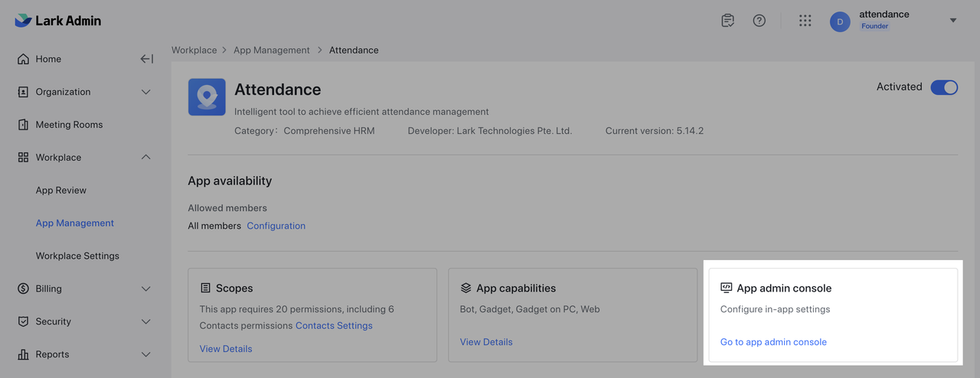Collapse the sidebar with the arrow icon
Image resolution: width=980 pixels, height=378 pixels.
pyautogui.click(x=146, y=59)
